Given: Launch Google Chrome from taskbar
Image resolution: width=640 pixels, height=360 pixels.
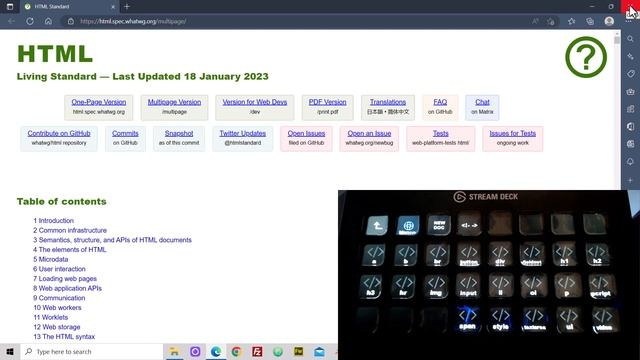Looking at the screenshot, I should [236, 351].
